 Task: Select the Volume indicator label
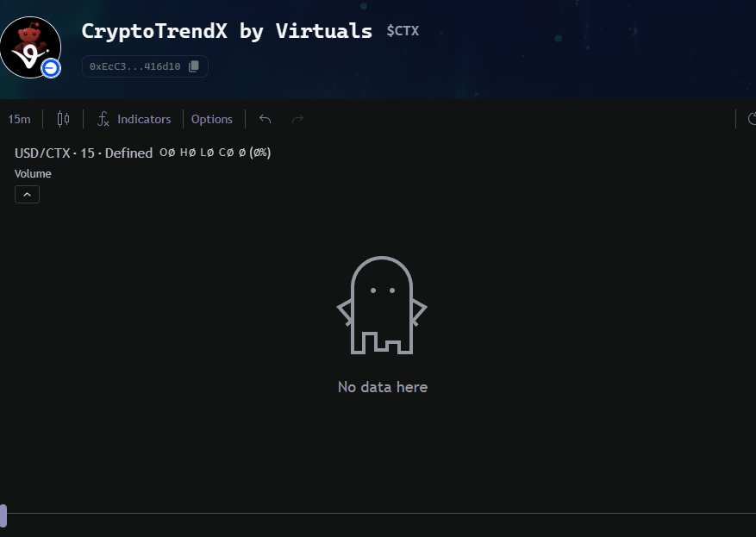coord(33,173)
